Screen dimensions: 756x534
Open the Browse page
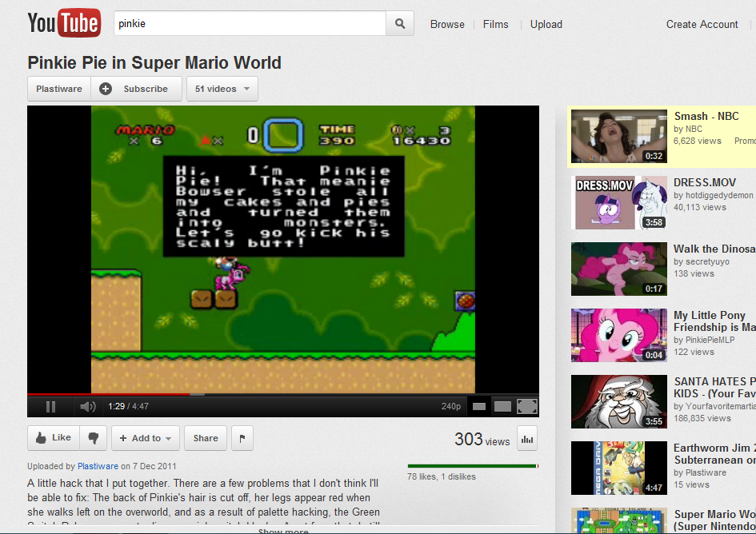[x=447, y=24]
